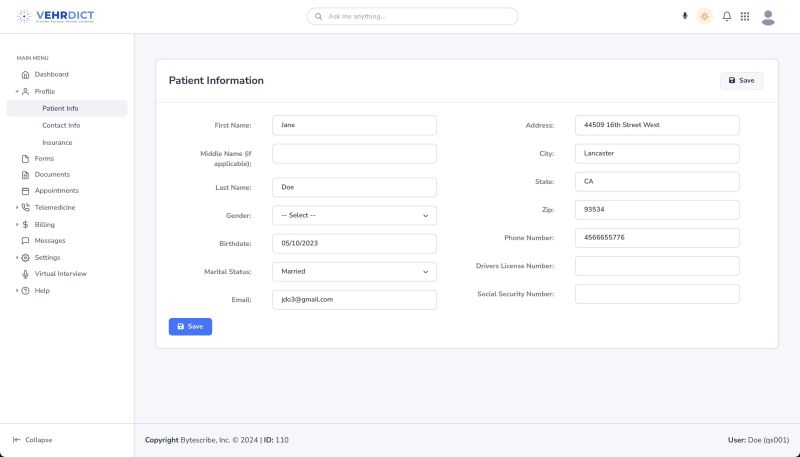The height and width of the screenshot is (457, 800).
Task: Click the user avatar icon
Action: click(768, 16)
